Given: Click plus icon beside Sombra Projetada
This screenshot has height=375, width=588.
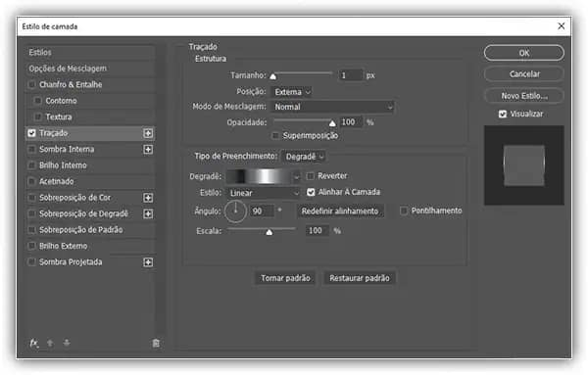Looking at the screenshot, I should (x=148, y=262).
